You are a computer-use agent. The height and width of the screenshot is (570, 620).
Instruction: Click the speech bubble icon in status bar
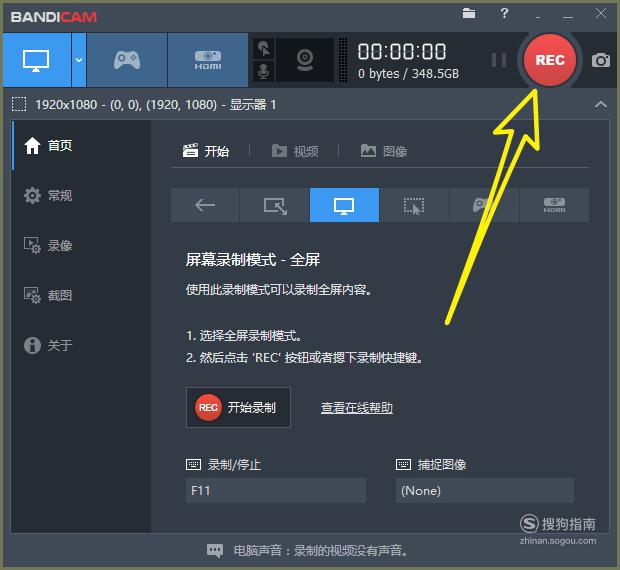tap(215, 550)
